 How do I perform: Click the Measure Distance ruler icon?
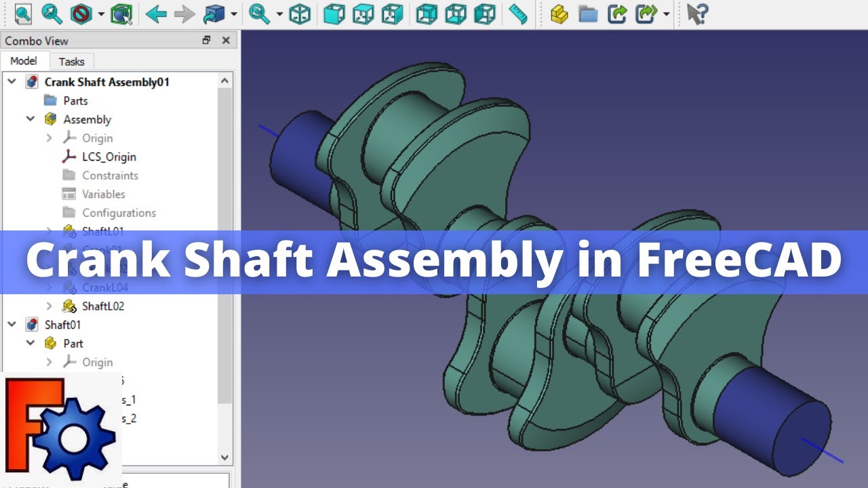[518, 14]
